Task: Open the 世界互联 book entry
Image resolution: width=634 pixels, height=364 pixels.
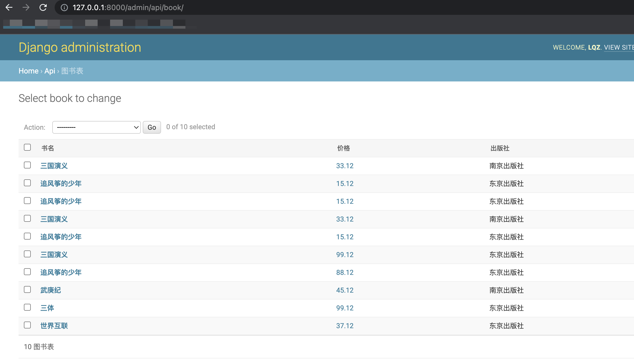Action: (54, 326)
